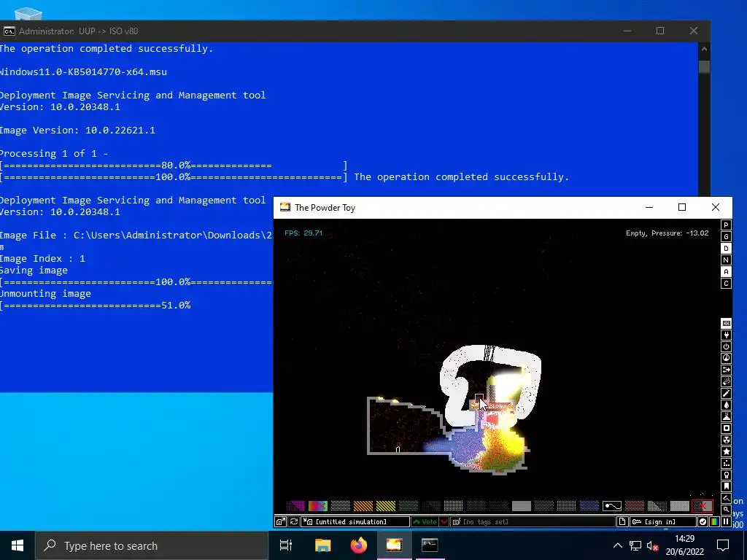
Task: Open the Favorites bookmark category
Action: pyautogui.click(x=726, y=486)
